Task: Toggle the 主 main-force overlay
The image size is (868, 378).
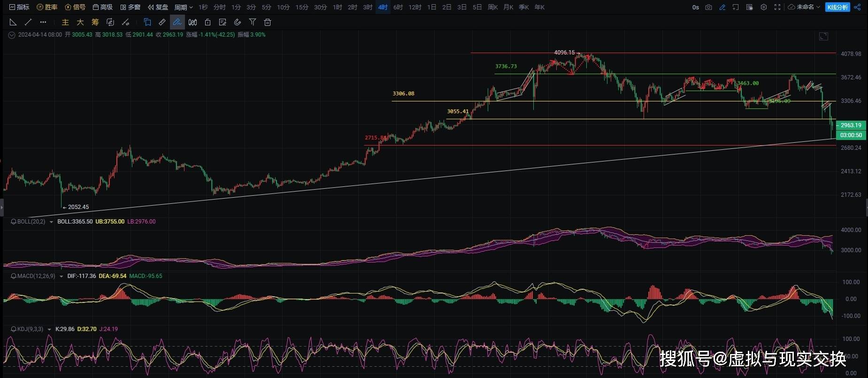Action: (x=65, y=22)
